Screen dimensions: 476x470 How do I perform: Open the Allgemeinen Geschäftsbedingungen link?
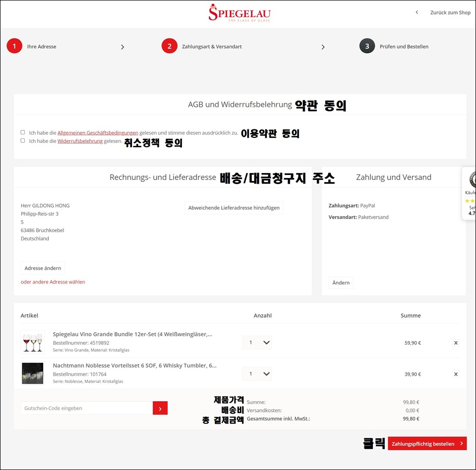pyautogui.click(x=98, y=133)
